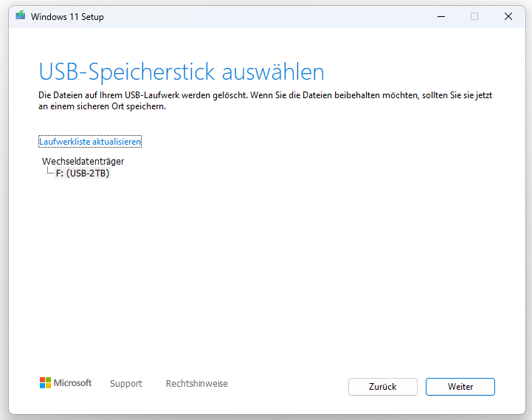
Task: Close the Windows 11 Setup window
Action: tap(508, 16)
